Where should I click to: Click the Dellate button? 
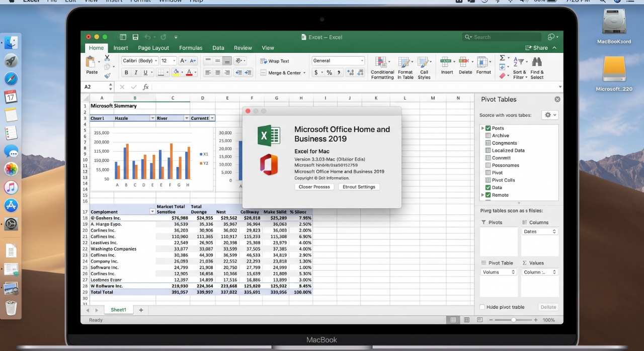548,307
